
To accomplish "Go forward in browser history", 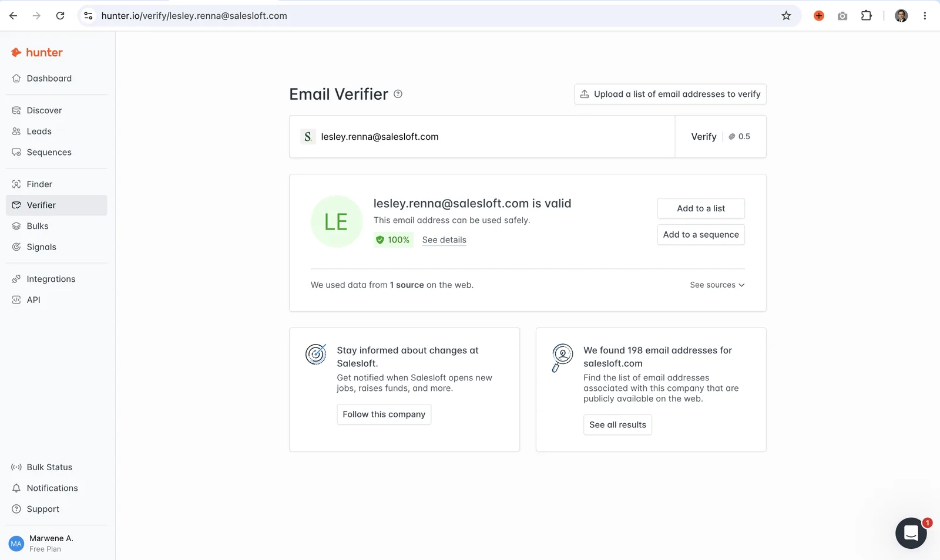I will tap(36, 16).
